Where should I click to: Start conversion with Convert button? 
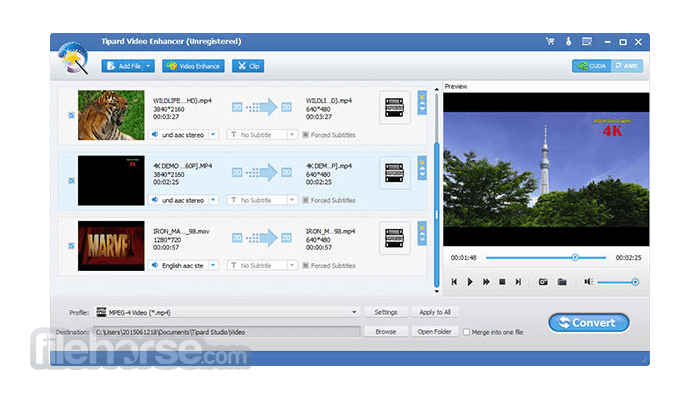point(589,323)
